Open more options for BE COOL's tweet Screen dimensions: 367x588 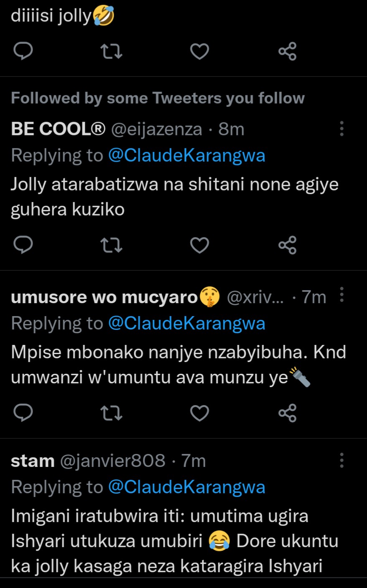point(342,129)
